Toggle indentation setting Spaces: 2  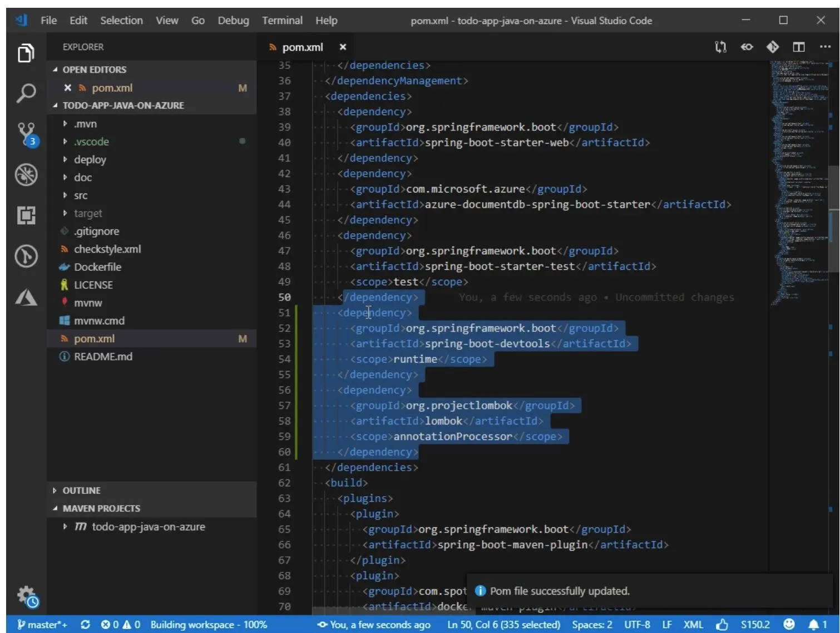[592, 625]
